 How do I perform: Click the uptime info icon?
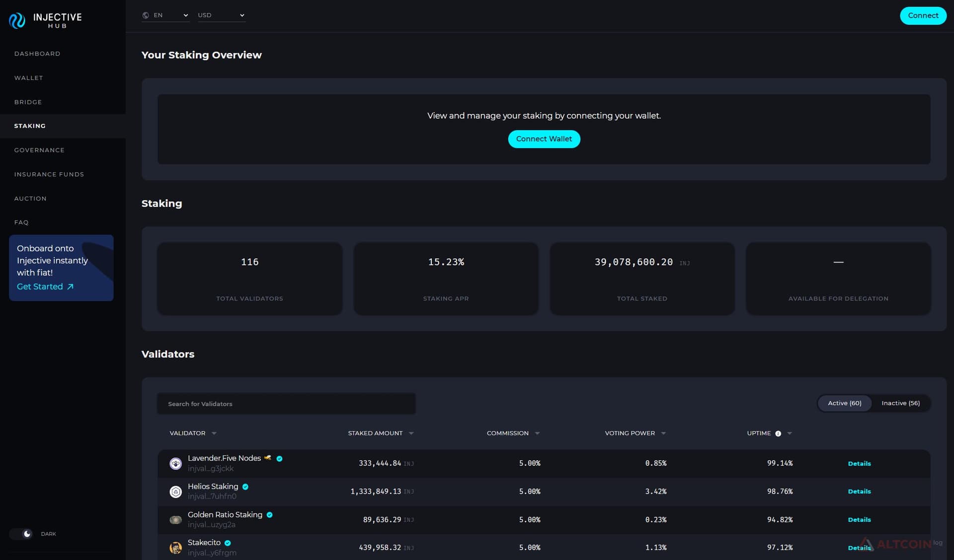(x=778, y=433)
